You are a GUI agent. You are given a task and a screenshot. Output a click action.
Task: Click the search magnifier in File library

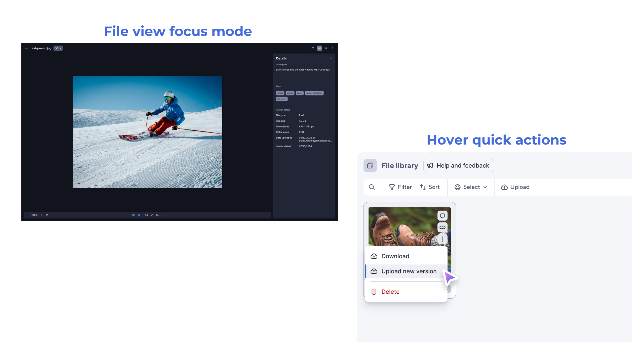pos(372,187)
